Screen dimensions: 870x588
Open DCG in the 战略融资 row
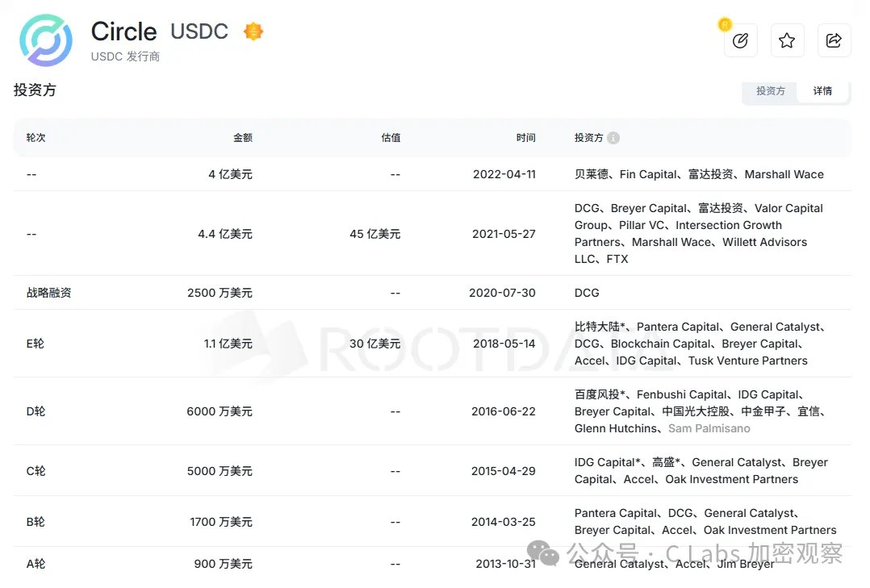pos(587,293)
